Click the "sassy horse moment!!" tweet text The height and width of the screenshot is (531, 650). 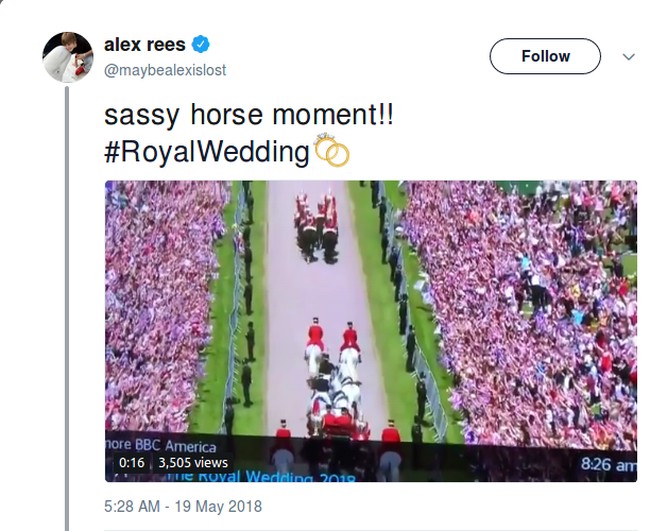249,115
